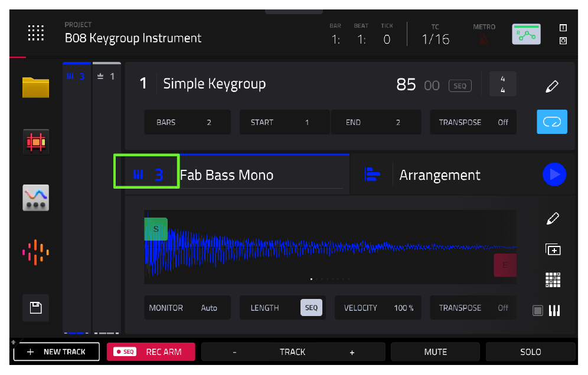
Task: Open the yellow folder browser icon
Action: click(35, 87)
